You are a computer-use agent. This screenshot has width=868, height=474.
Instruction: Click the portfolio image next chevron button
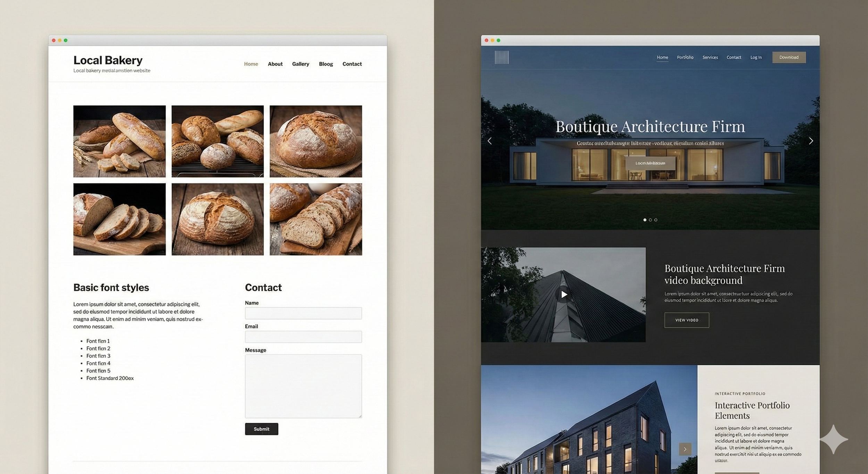tap(685, 449)
